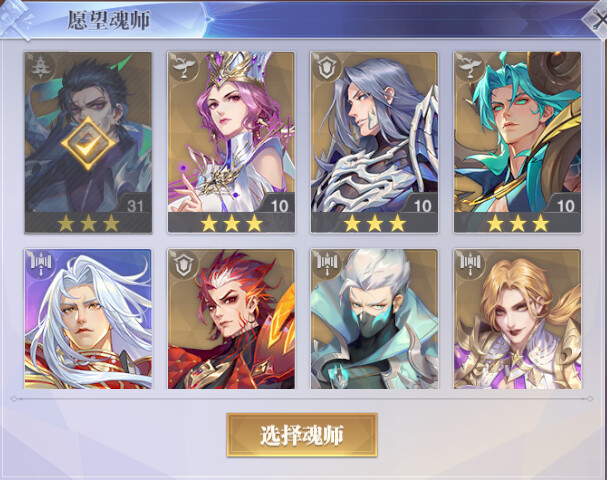Pick the white long-haired hero in red armor

88,319
